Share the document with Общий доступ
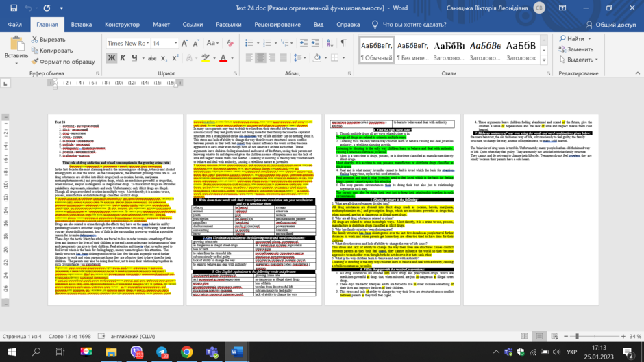 coord(610,25)
